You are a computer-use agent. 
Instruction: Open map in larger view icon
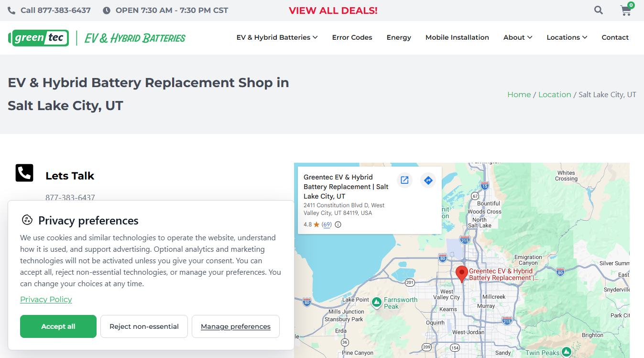(404, 180)
